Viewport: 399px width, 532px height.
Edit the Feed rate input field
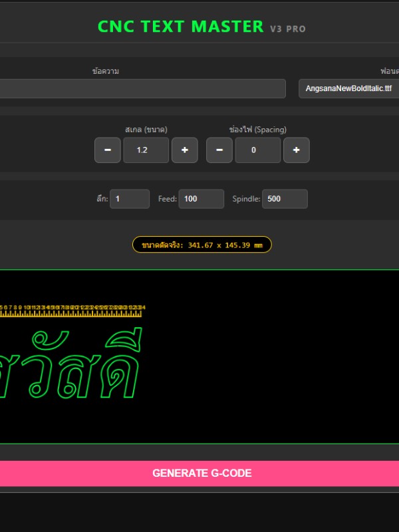(201, 199)
